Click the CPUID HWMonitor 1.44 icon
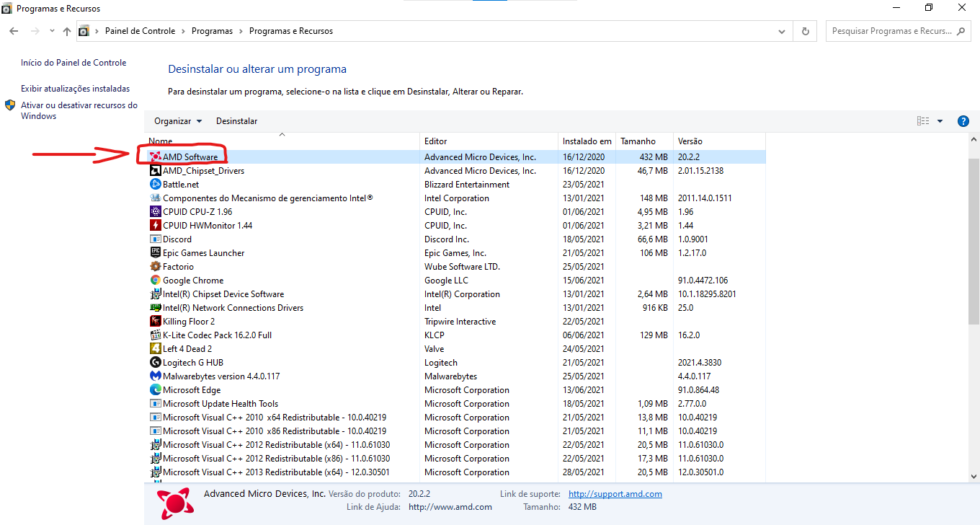Image resolution: width=980 pixels, height=525 pixels. click(x=155, y=226)
